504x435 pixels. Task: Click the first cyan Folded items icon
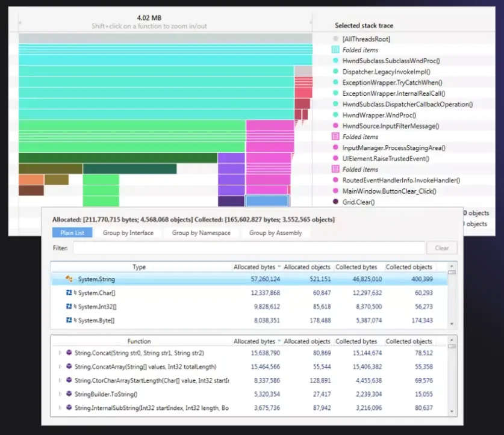(335, 50)
